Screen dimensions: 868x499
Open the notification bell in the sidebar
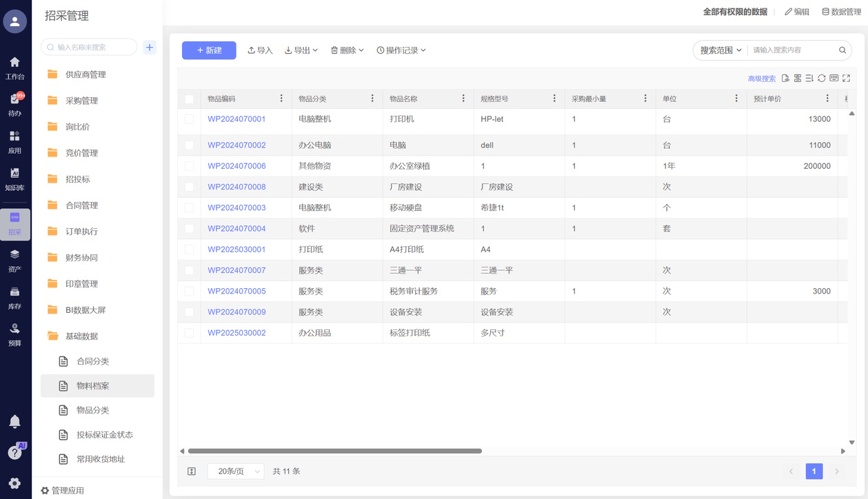pos(14,421)
